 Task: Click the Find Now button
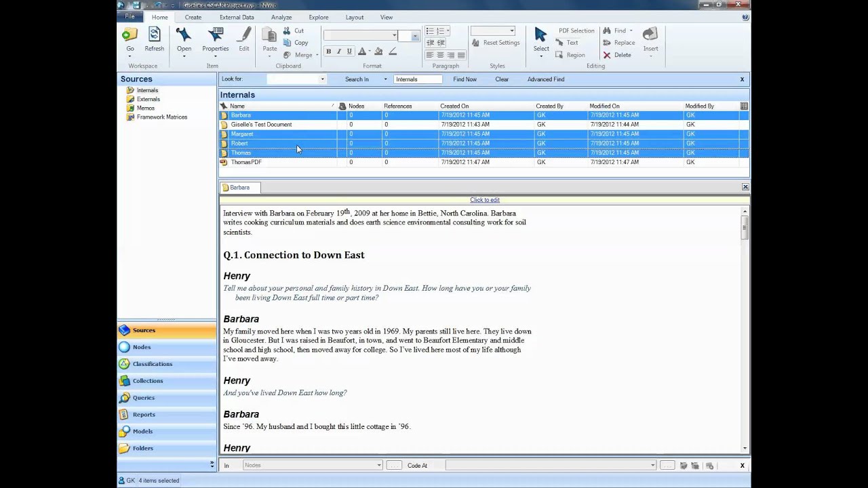[465, 79]
